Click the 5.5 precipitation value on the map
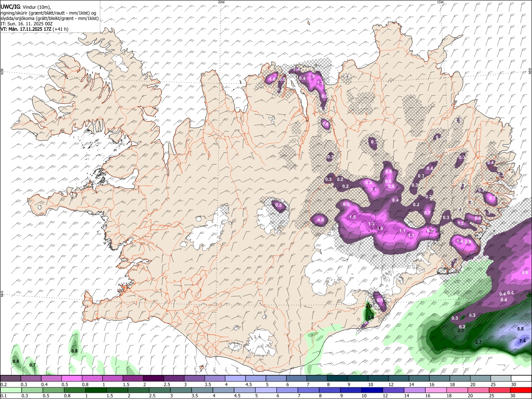Viewport: 532px width, 399px height. pyautogui.click(x=520, y=329)
